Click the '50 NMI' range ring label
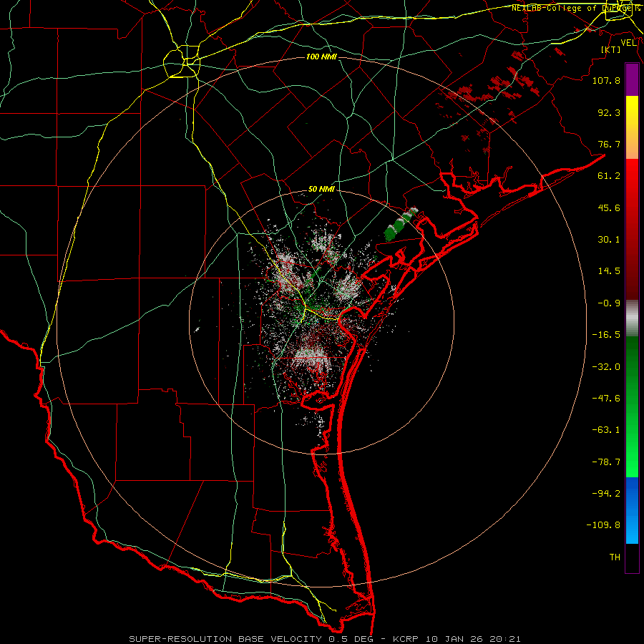The width and height of the screenshot is (644, 644). 321,190
